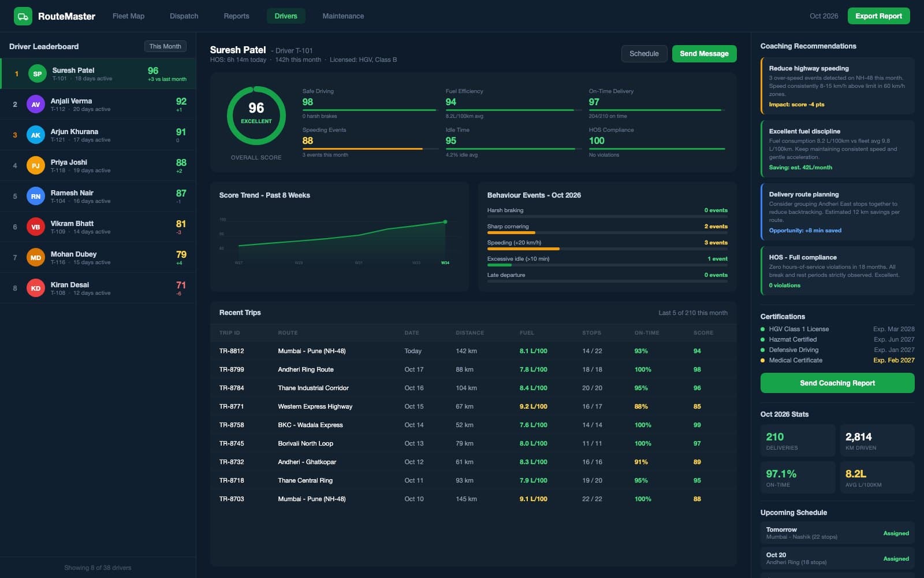This screenshot has width=924, height=578.
Task: Select Kiran Desai's KD avatar
Action: 36,288
